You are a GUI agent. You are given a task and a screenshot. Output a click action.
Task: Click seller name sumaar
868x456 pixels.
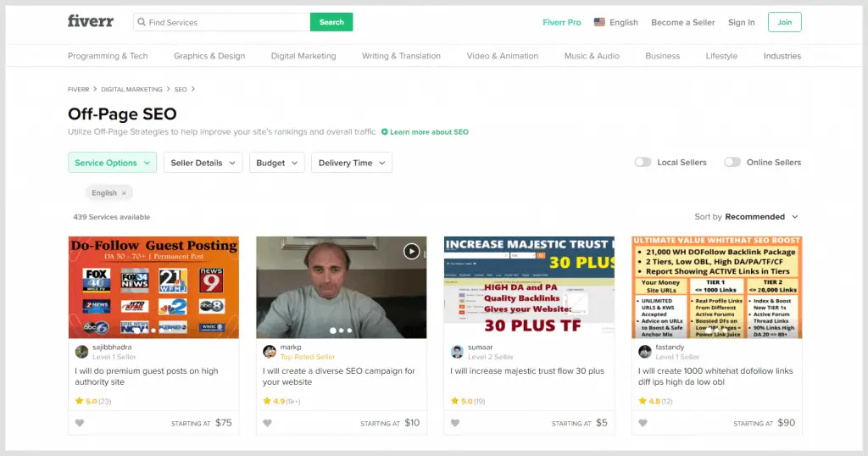click(480, 348)
